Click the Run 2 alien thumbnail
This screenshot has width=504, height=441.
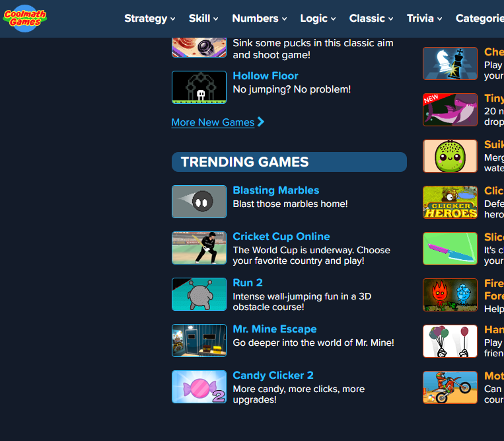199,294
